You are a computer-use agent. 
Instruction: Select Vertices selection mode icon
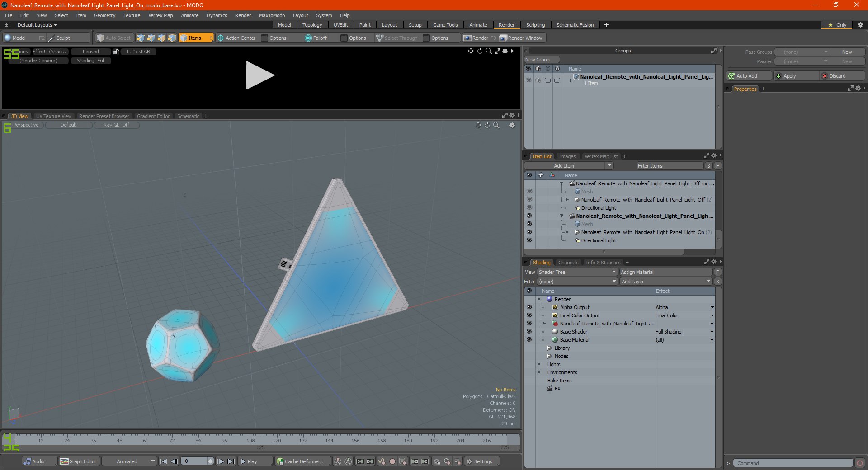tap(141, 38)
